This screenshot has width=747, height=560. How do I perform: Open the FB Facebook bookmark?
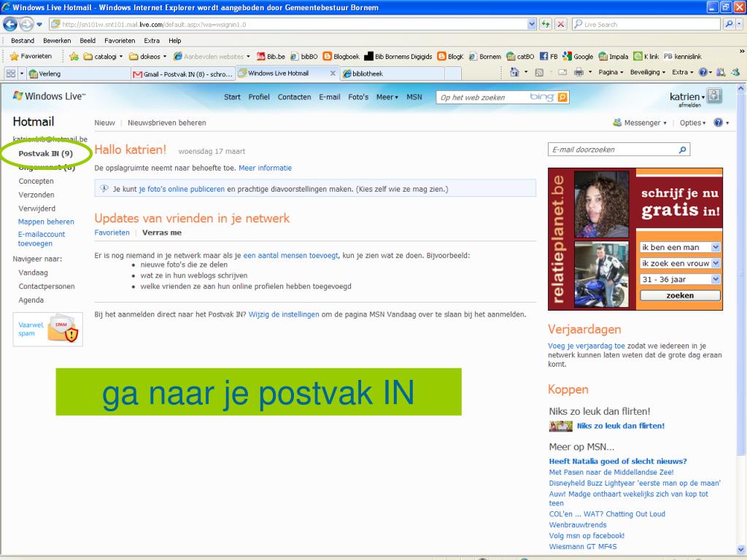[549, 56]
